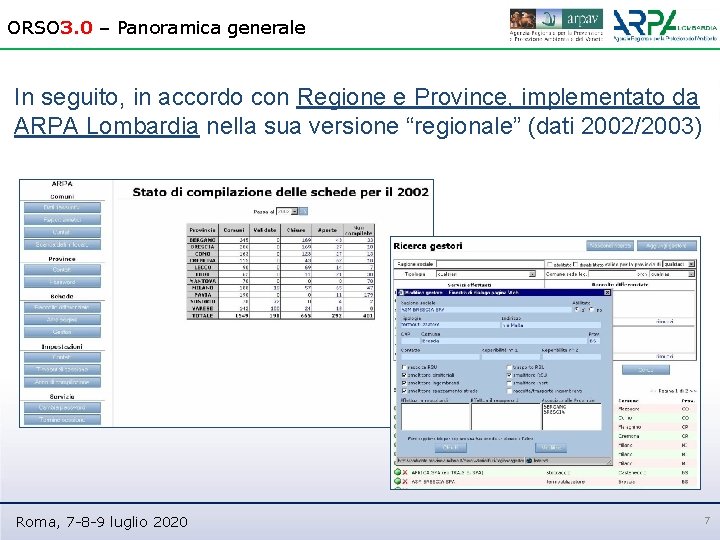Open Gestori under the Schede section

pos(62,332)
